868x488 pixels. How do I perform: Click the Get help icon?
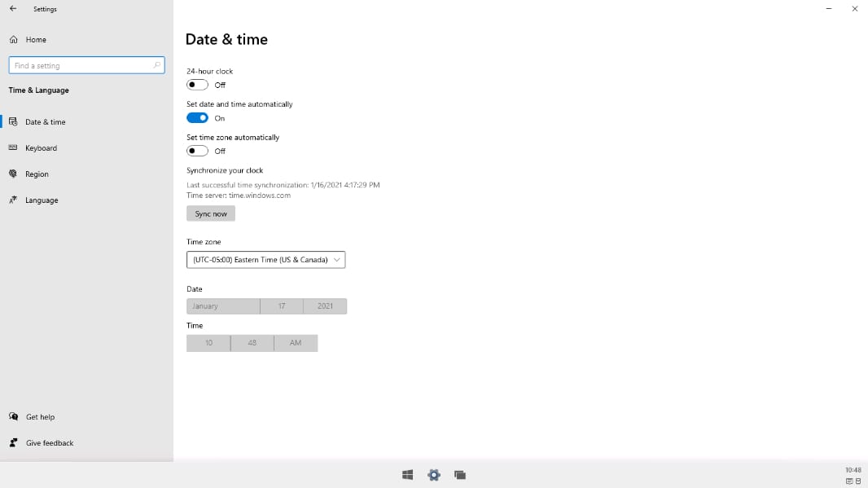13,417
